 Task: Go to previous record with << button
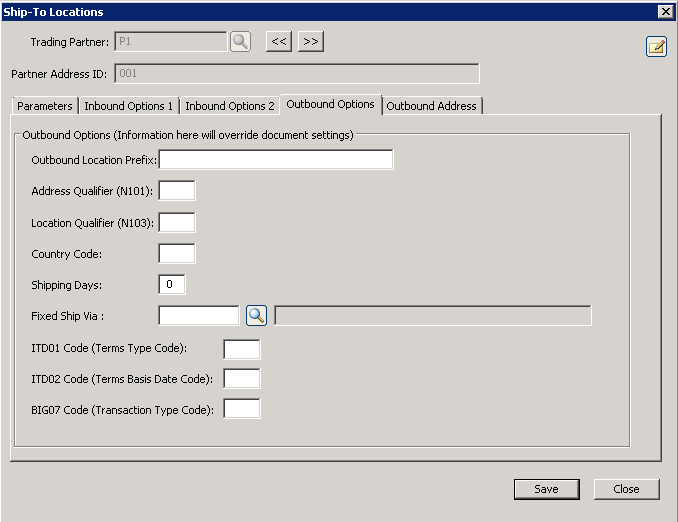(278, 42)
